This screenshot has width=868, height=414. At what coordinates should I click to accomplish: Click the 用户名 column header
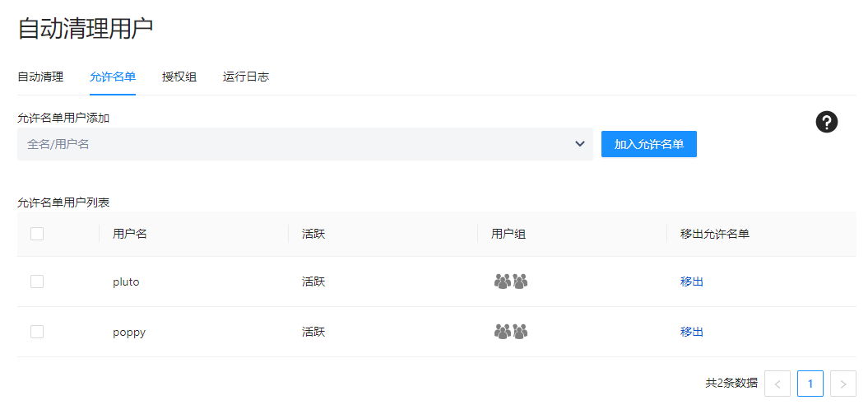(x=130, y=234)
